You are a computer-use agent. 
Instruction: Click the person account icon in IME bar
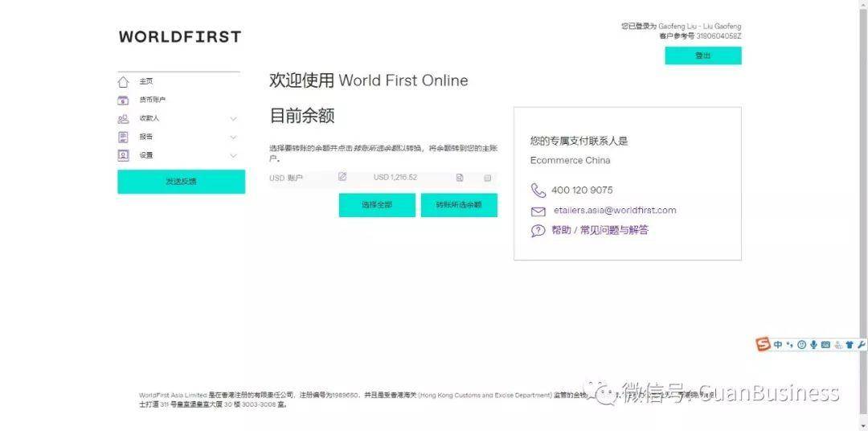tap(838, 345)
